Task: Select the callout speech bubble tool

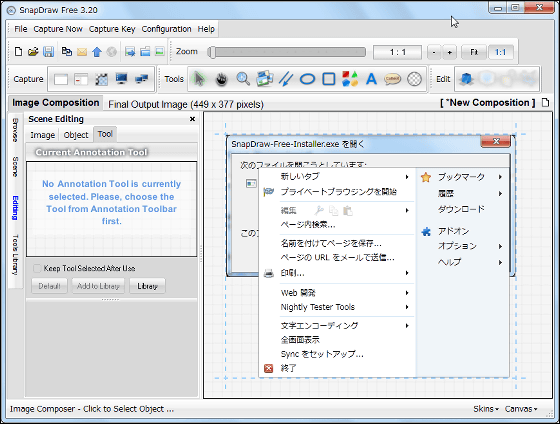Action: pos(392,79)
